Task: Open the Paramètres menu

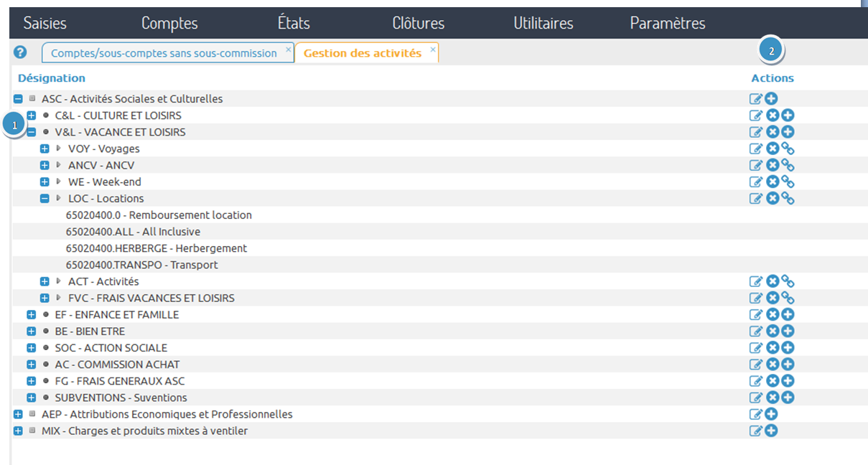Action: tap(667, 22)
